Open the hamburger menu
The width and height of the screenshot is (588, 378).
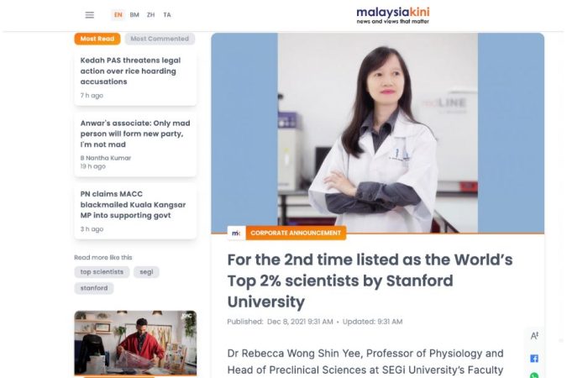pos(89,15)
